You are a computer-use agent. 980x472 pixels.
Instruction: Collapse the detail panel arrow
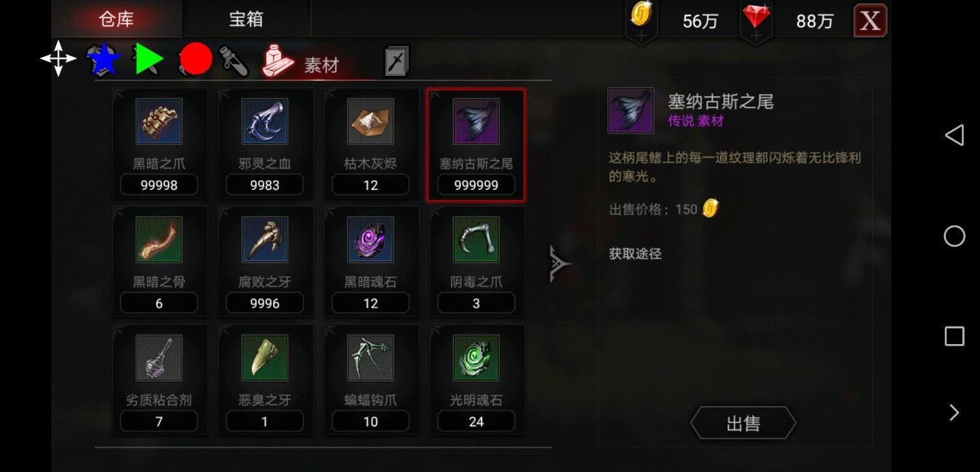(x=560, y=264)
